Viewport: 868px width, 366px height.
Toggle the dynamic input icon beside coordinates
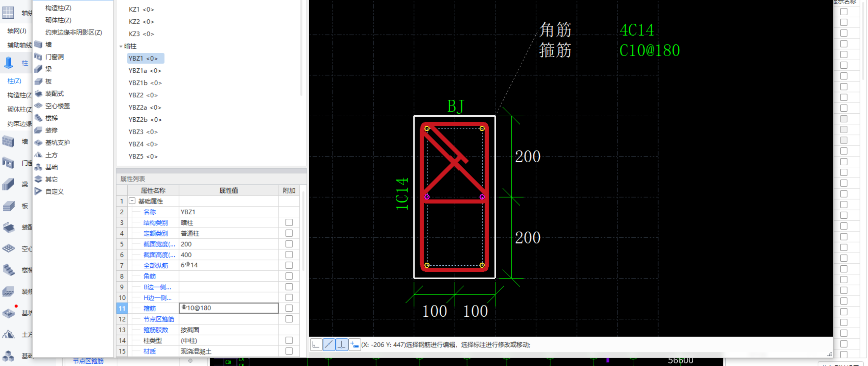[354, 345]
